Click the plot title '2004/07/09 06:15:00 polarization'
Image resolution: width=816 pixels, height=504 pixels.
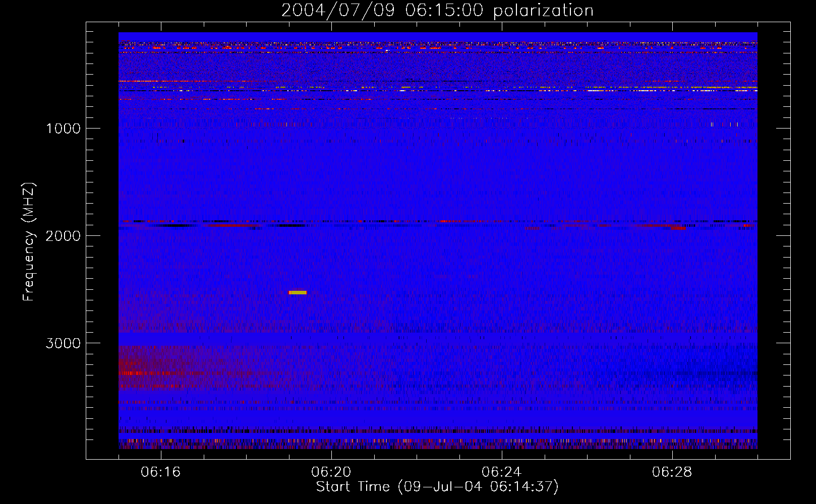coord(437,10)
